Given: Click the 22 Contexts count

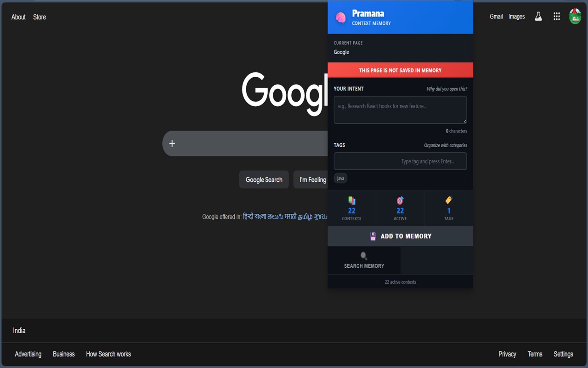Looking at the screenshot, I should tap(352, 211).
